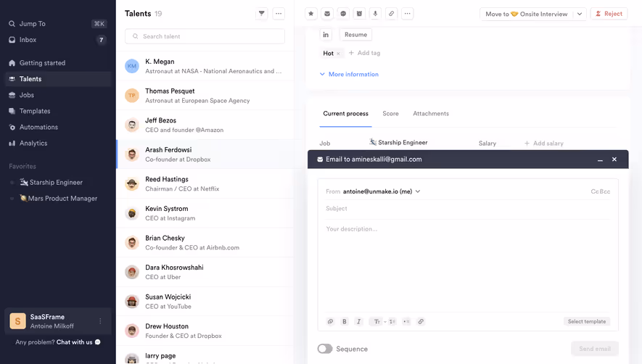Switch to the Attachments tab
Image resolution: width=642 pixels, height=364 pixels.
tap(431, 113)
